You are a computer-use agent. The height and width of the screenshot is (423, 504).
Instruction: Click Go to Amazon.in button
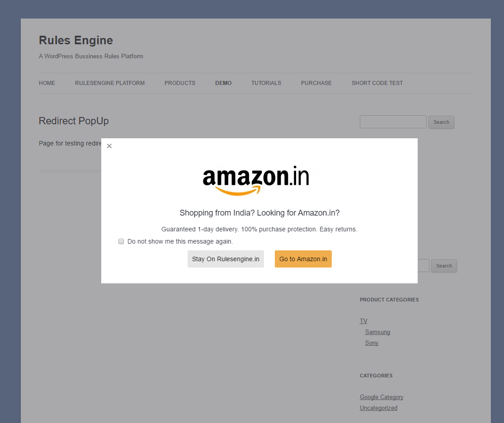pos(303,259)
